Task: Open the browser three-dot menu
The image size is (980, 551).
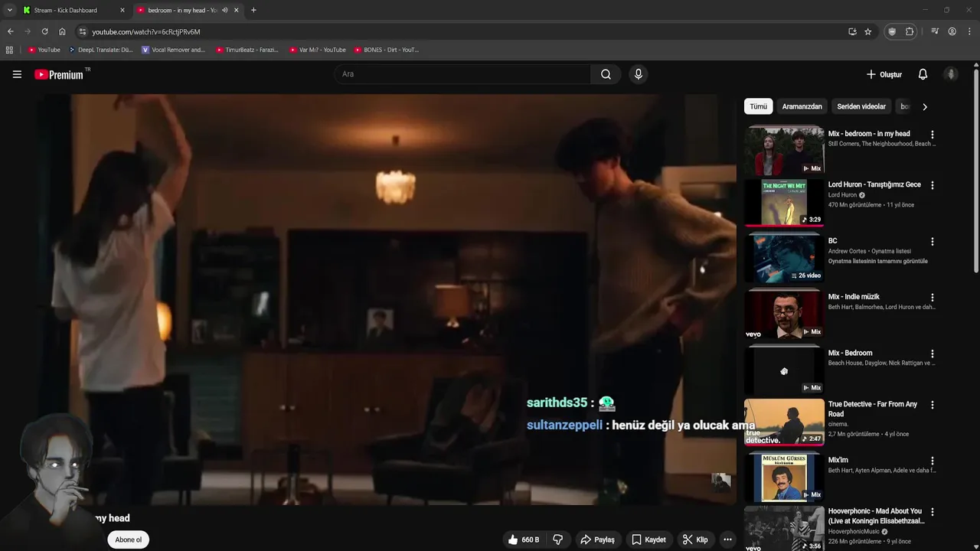Action: pyautogui.click(x=969, y=31)
